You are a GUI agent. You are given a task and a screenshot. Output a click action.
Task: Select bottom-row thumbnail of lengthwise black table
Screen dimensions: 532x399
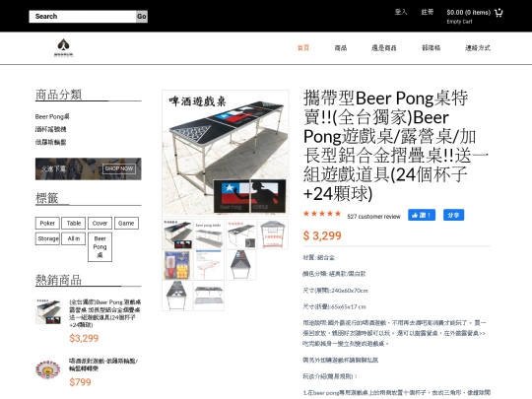(177, 296)
